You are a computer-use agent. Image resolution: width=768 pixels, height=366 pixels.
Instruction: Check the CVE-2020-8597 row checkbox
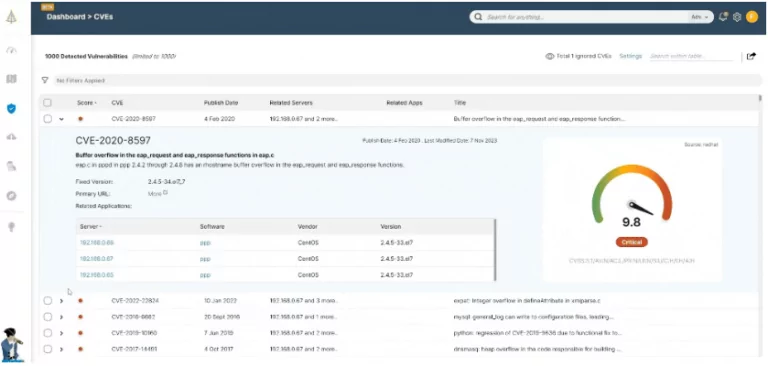pos(48,119)
